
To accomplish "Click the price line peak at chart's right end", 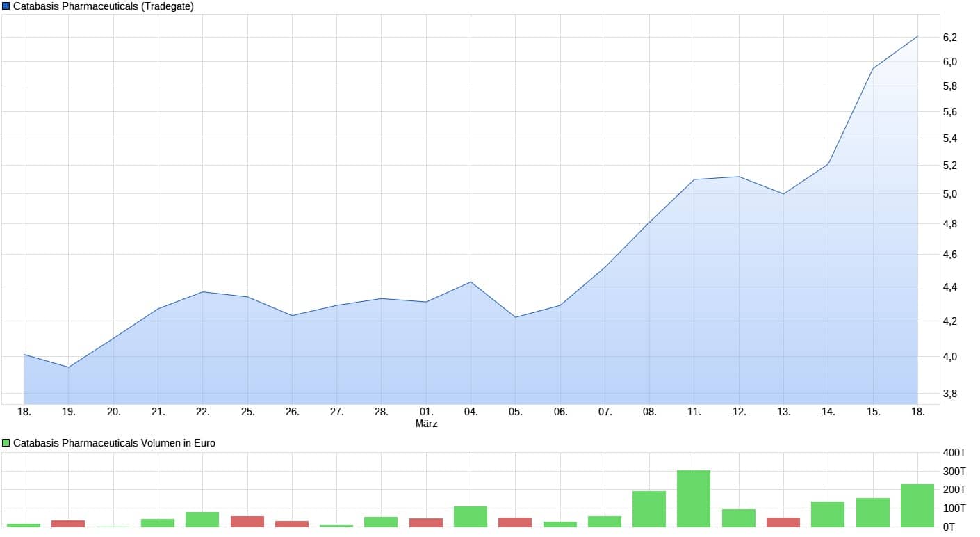I will (x=917, y=36).
